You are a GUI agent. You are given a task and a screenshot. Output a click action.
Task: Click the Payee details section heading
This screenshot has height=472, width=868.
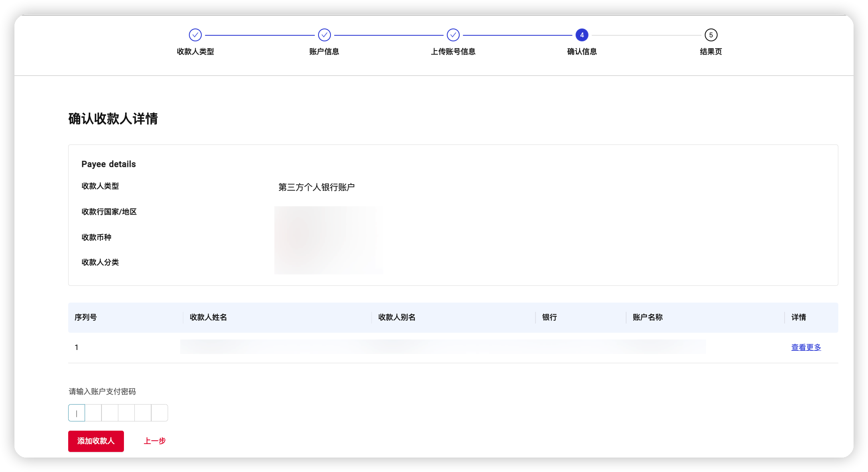point(109,164)
